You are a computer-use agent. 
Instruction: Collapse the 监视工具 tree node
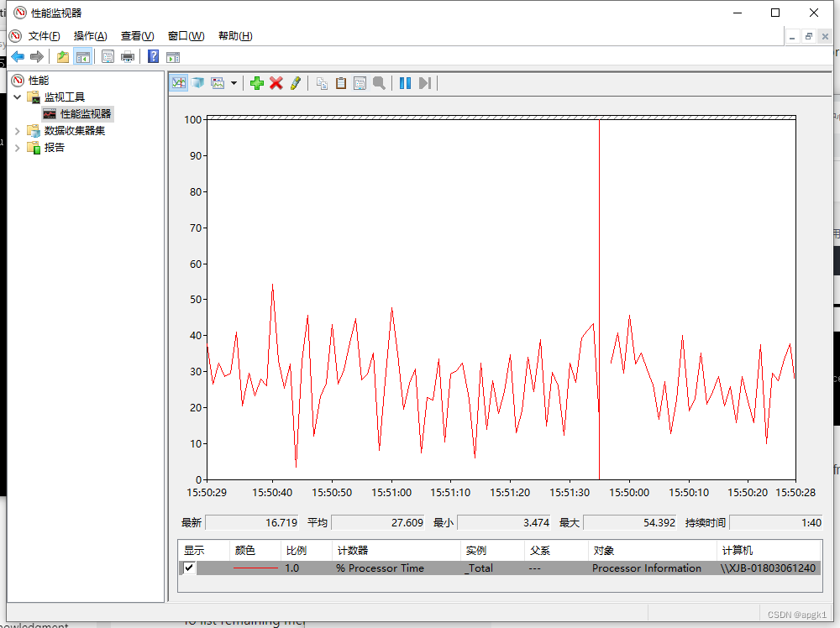pyautogui.click(x=17, y=97)
